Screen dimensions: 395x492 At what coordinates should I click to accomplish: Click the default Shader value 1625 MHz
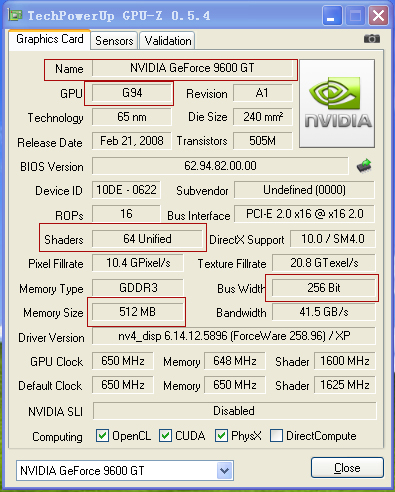345,385
